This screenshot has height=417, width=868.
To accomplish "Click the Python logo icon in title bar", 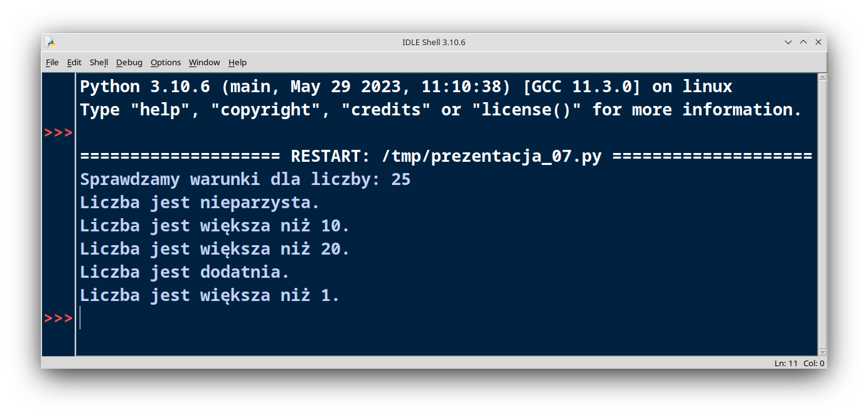I will [50, 43].
